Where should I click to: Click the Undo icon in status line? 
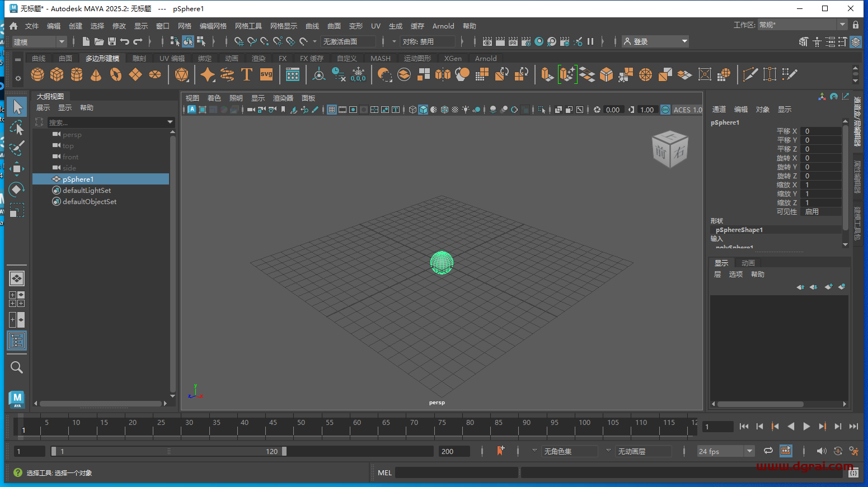click(x=125, y=41)
